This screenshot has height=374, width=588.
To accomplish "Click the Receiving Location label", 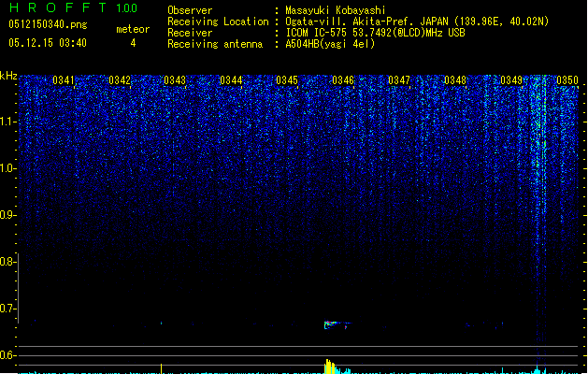I will click(218, 22).
